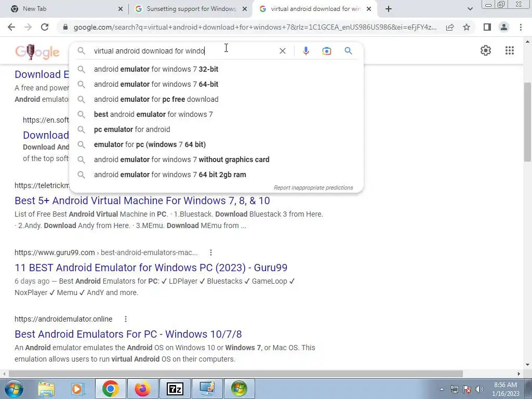The width and height of the screenshot is (532, 399).
Task: Show hidden system tray icons
Action: pos(442,389)
